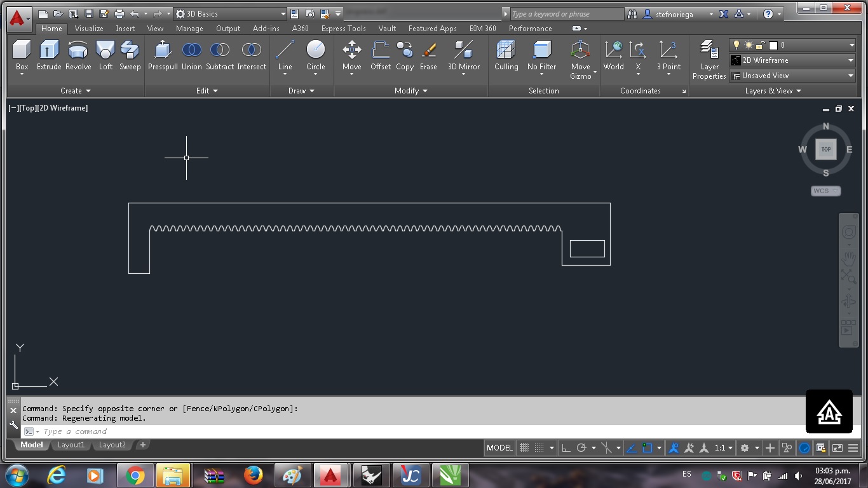Screen dimensions: 868x488
Task: Select the Extrude tool
Action: [x=49, y=56]
